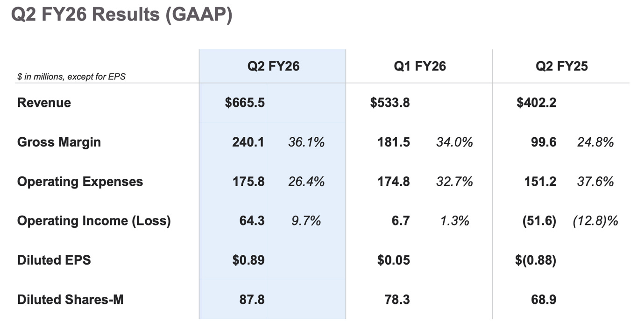Select the Q2 FY26 Results (GAAP) title

coord(121,14)
